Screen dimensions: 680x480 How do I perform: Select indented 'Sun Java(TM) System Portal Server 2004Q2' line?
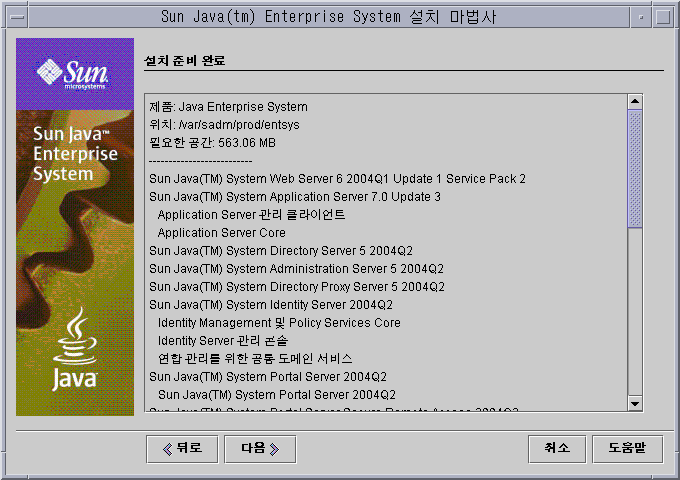pos(277,395)
